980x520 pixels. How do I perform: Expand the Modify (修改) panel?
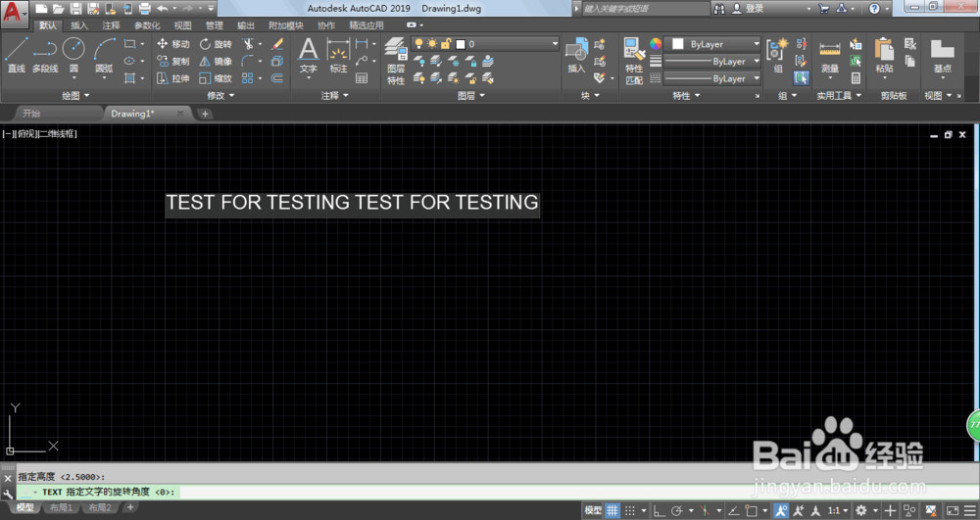click(x=220, y=96)
